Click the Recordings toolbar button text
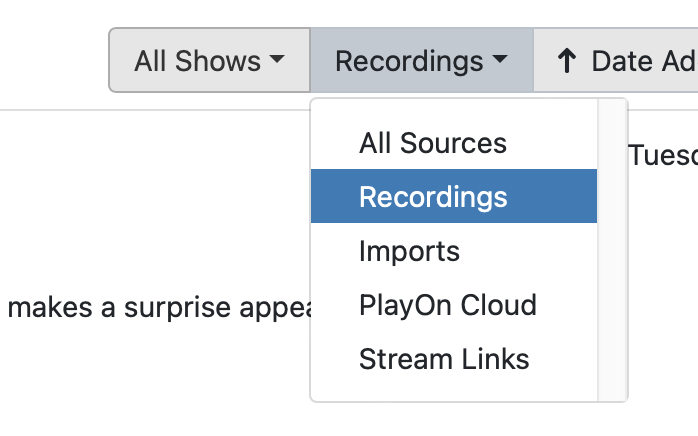 (410, 61)
